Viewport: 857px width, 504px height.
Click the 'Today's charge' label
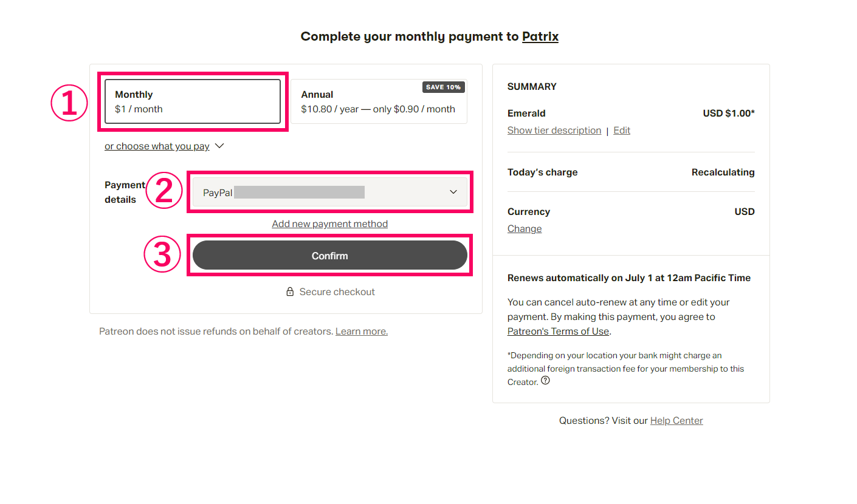coord(543,172)
